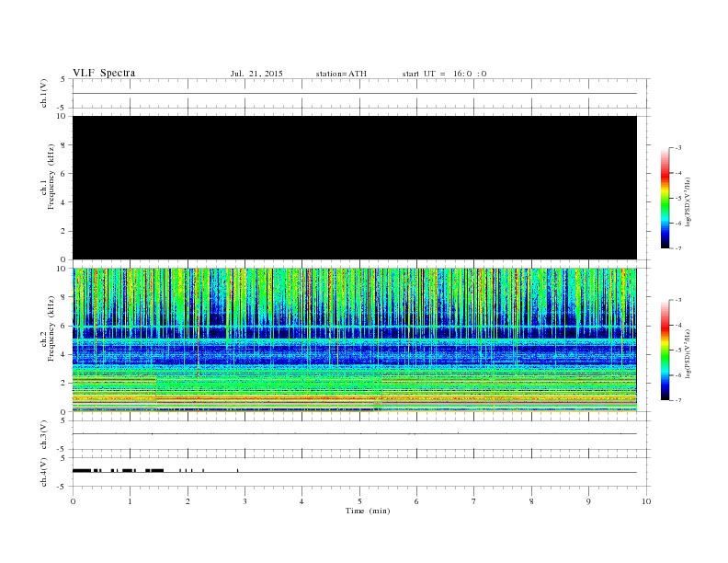Click the 'ch.1(V)' waveform axis label

click(x=43, y=93)
